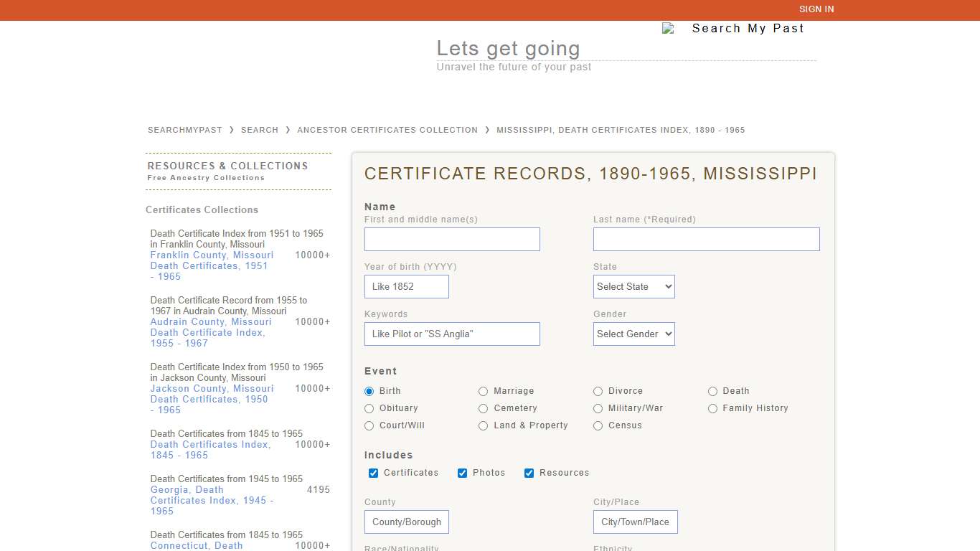
Task: Open Franklin County, Missouri Death Certificates collection
Action: tap(211, 265)
